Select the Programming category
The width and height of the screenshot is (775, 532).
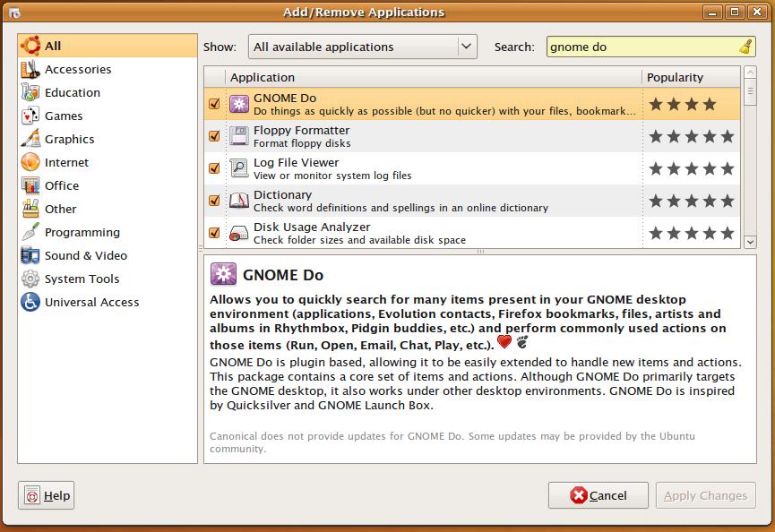tap(82, 233)
